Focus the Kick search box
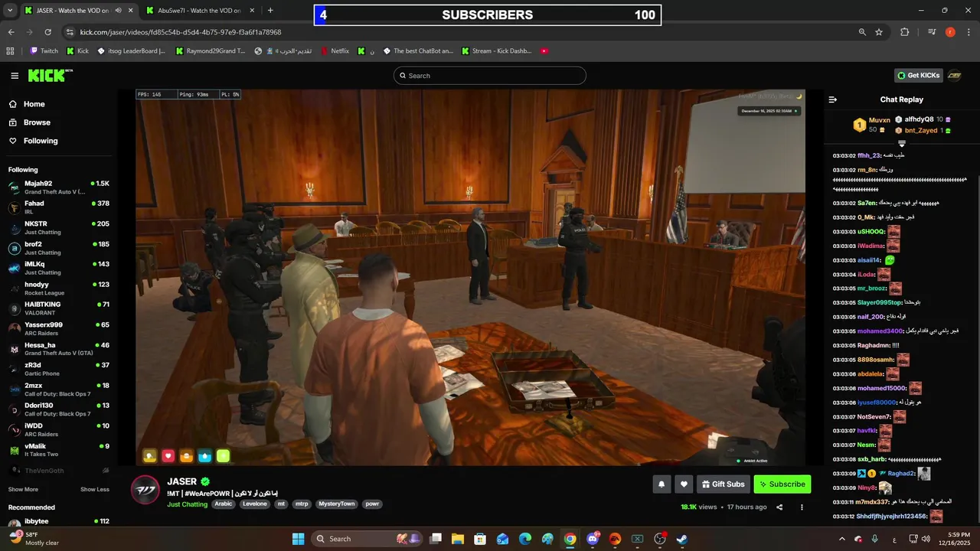 tap(490, 76)
